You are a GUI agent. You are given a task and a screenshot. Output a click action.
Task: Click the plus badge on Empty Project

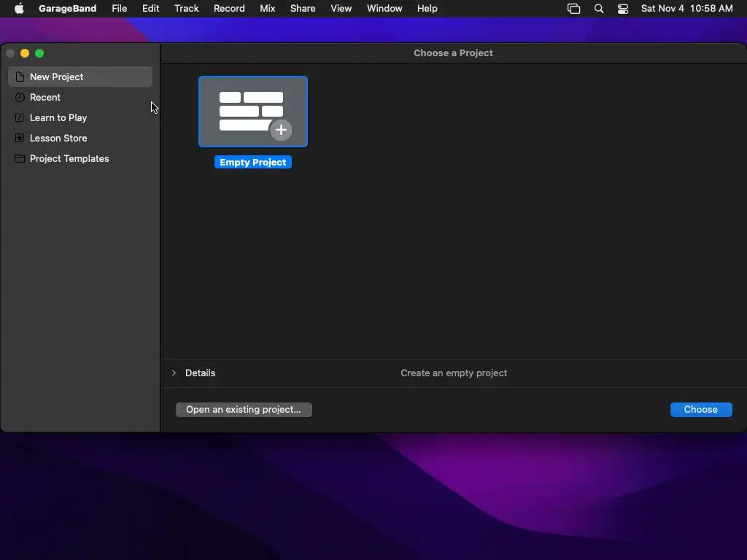281,130
